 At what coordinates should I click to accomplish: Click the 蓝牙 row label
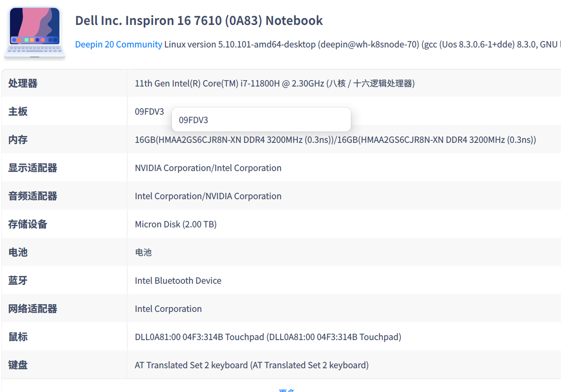pos(18,281)
